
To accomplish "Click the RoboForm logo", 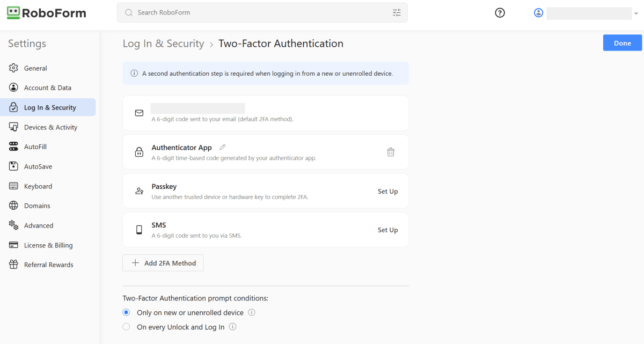I will 47,13.
